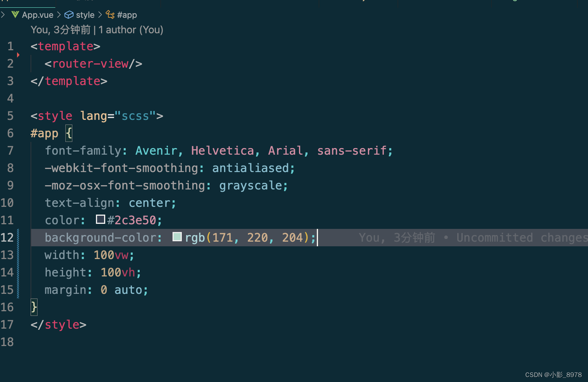Click the modified-lines gutter bar beside line 13
The width and height of the screenshot is (588, 382).
[17, 255]
